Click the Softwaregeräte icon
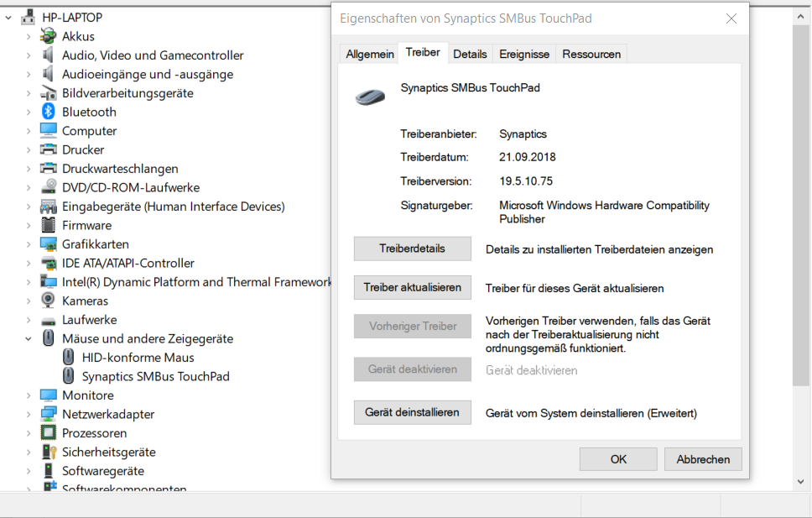 (x=48, y=471)
